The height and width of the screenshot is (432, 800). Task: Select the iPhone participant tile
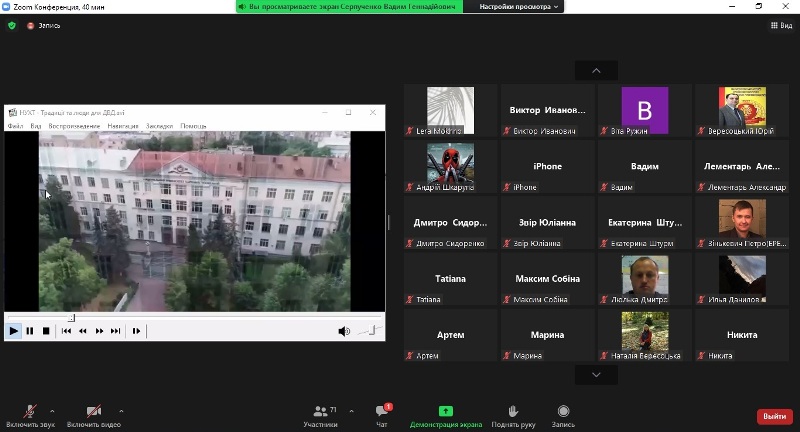click(x=547, y=167)
